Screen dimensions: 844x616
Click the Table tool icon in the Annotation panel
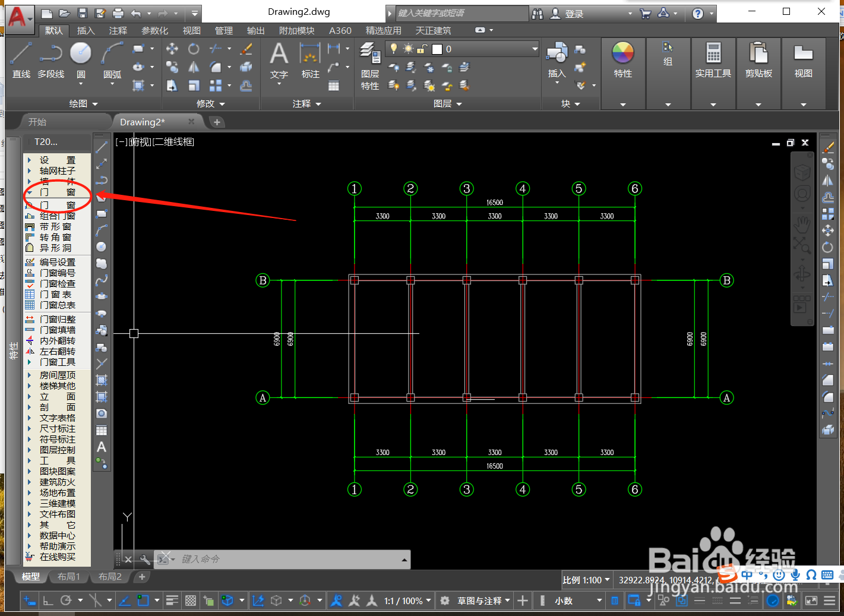(x=334, y=86)
